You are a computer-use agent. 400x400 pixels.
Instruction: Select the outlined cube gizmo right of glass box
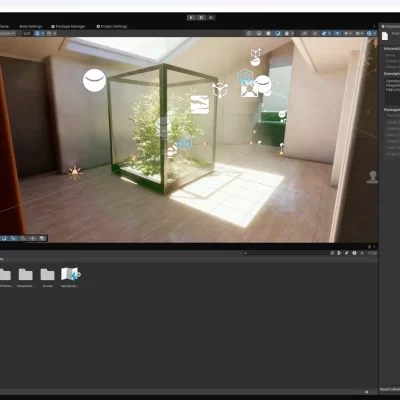click(x=220, y=90)
